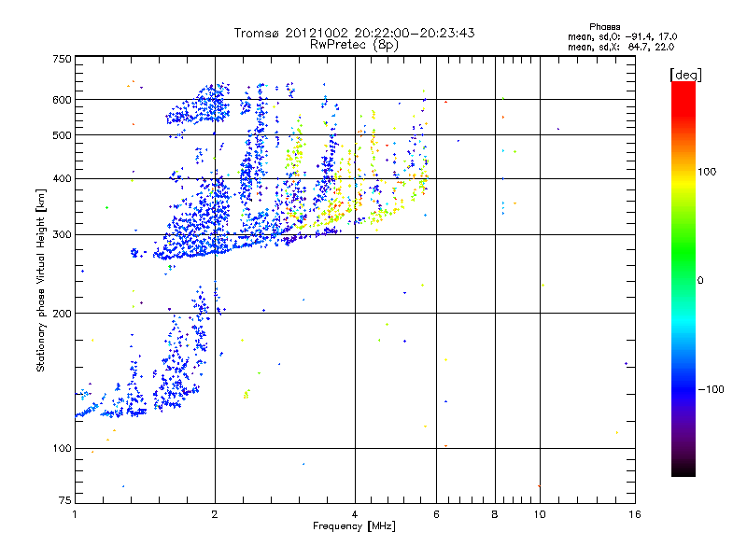Click the y-axis tick label '100'
This screenshot has height=560, width=747.
point(63,448)
